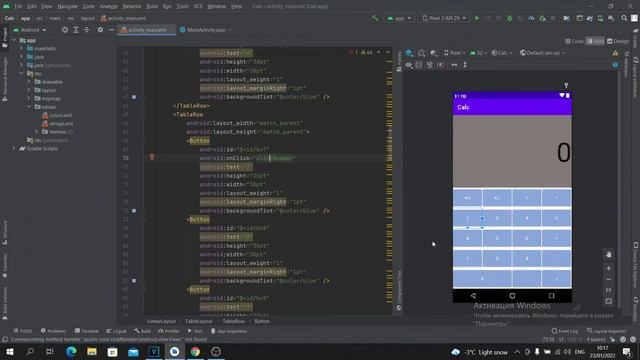This screenshot has height=360, width=640.
Task: Open the Problems tool window
Action: (x=53, y=331)
